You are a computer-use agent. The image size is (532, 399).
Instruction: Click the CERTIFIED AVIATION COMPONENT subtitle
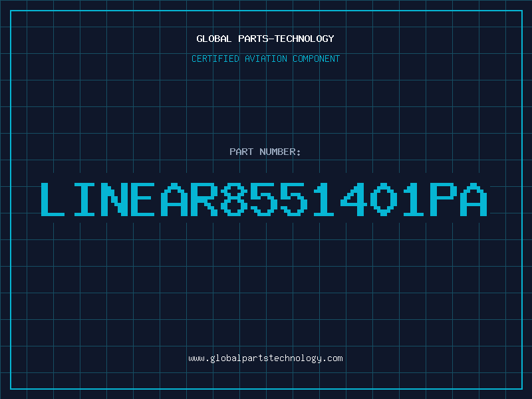tap(265, 59)
